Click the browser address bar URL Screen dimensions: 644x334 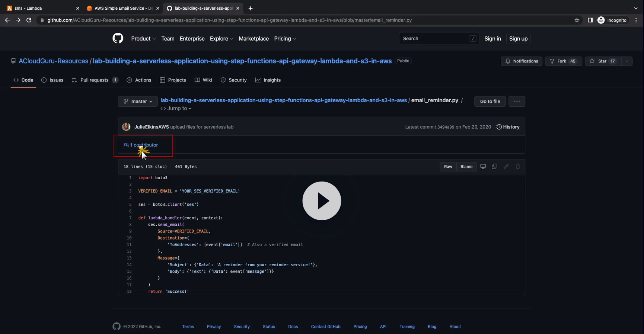(230, 20)
